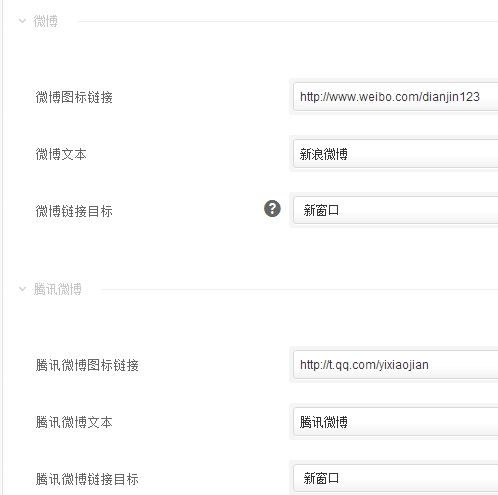Select the 腾讯微博图标链接 label
498x495 pixels.
click(87, 365)
